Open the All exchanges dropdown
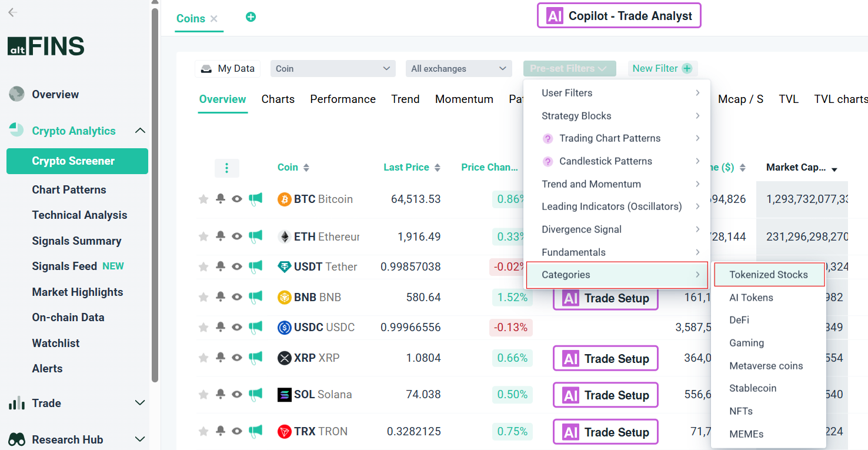868x450 pixels. [x=458, y=69]
